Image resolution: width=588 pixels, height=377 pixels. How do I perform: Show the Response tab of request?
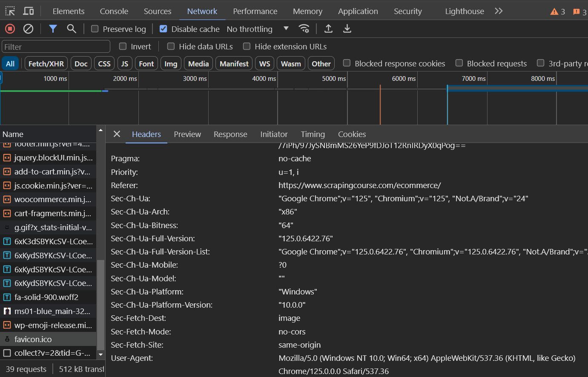[x=230, y=134]
